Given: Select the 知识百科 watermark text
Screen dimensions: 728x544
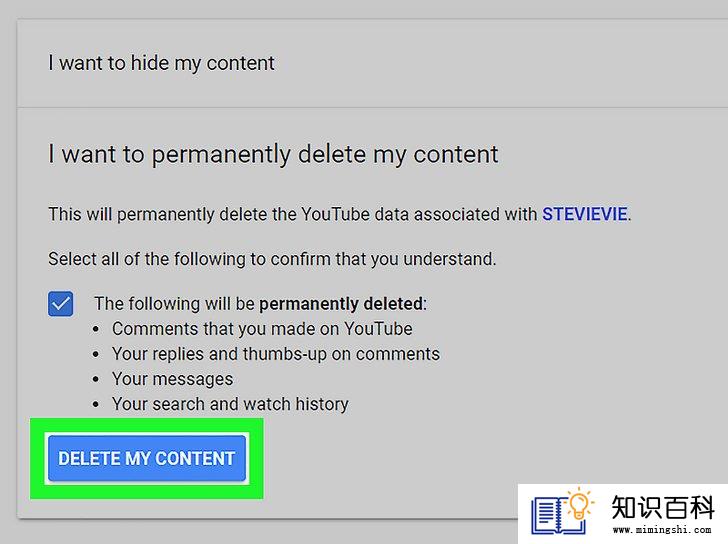Looking at the screenshot, I should coord(663,507).
